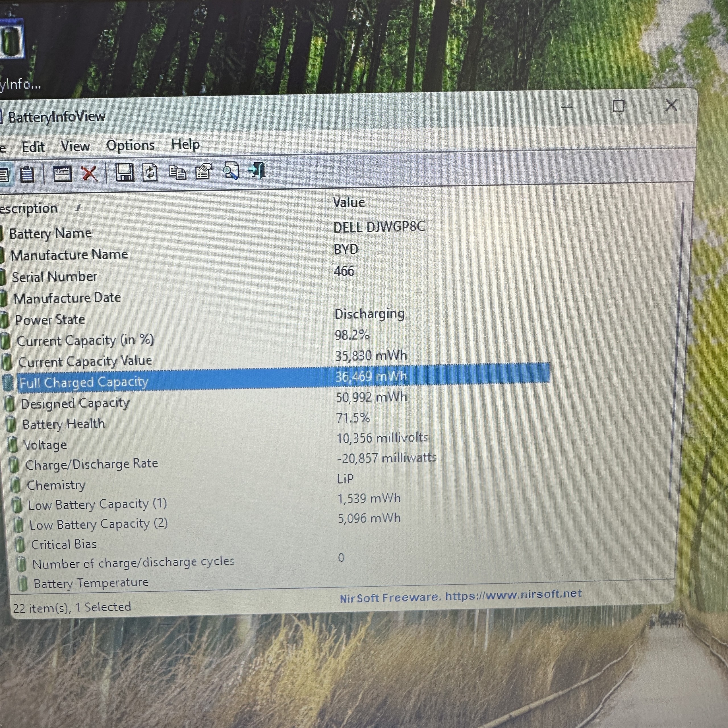Screen dimensions: 728x728
Task: Select the Battery Health row
Action: click(63, 424)
